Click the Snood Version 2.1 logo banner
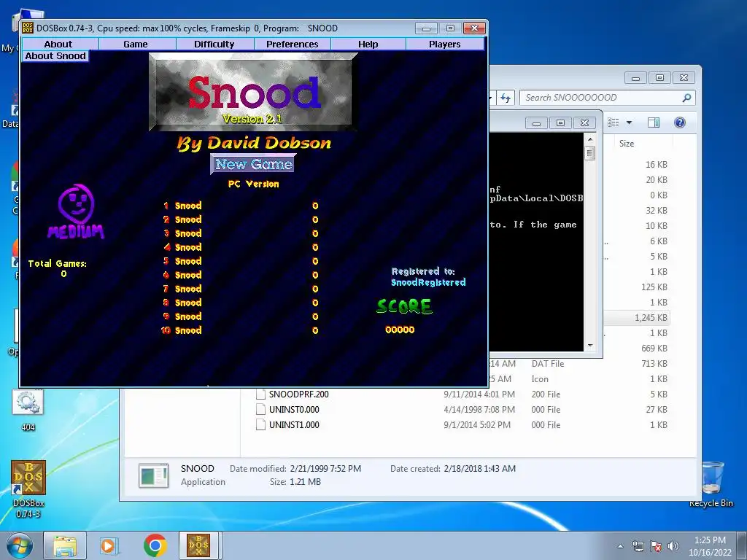Screen dimensions: 747x560 coord(253,92)
